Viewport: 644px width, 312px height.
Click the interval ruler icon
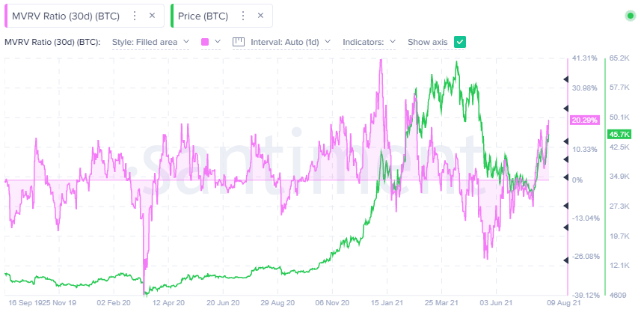(239, 42)
